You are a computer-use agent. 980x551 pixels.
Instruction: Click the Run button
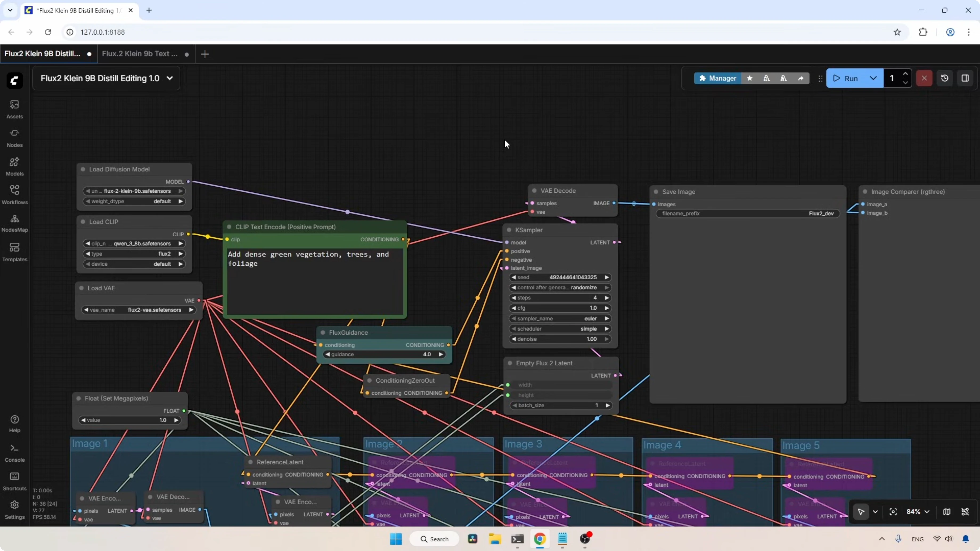pos(846,78)
